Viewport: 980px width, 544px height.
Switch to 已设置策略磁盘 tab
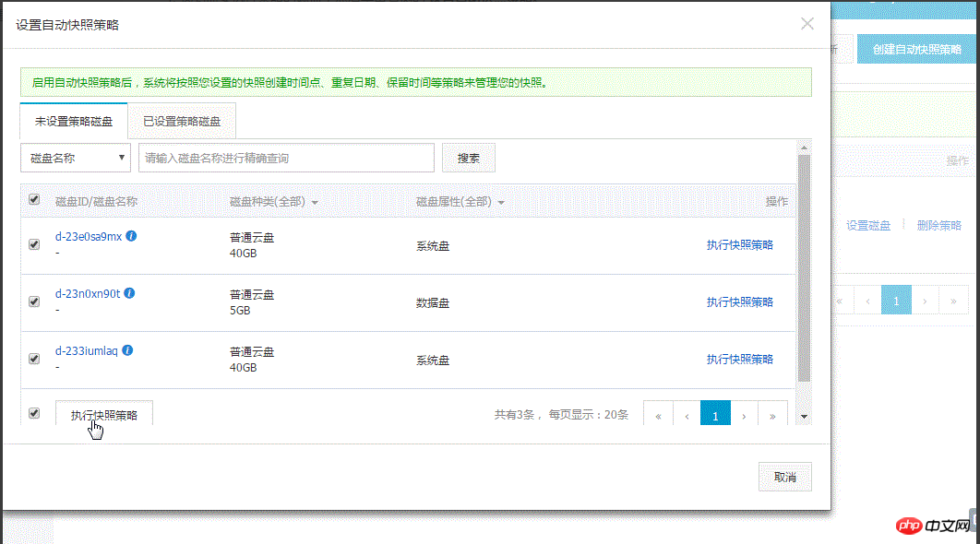[x=182, y=121]
